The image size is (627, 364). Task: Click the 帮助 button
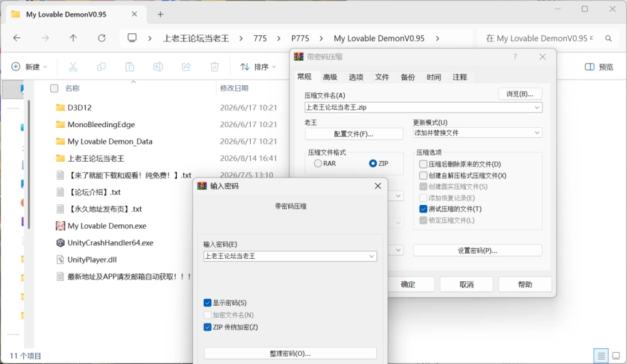tap(525, 284)
